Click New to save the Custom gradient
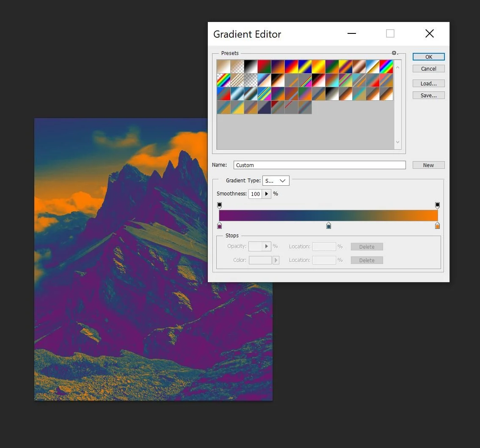Viewport: 480px width, 448px height. coord(428,165)
